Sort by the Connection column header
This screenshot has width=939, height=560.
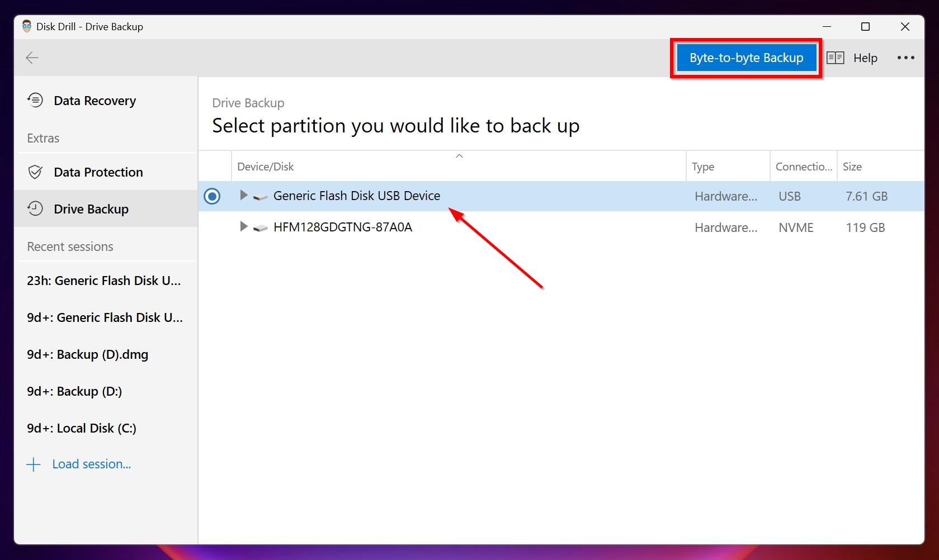[804, 167]
